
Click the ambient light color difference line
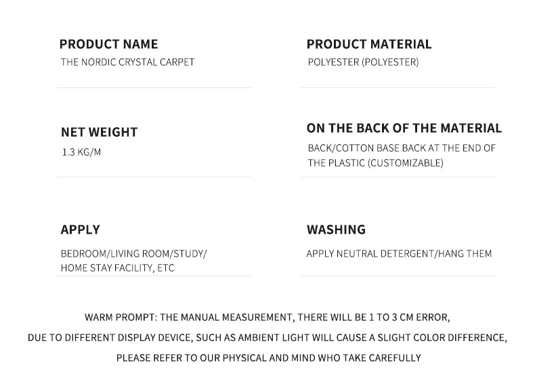pos(267,338)
